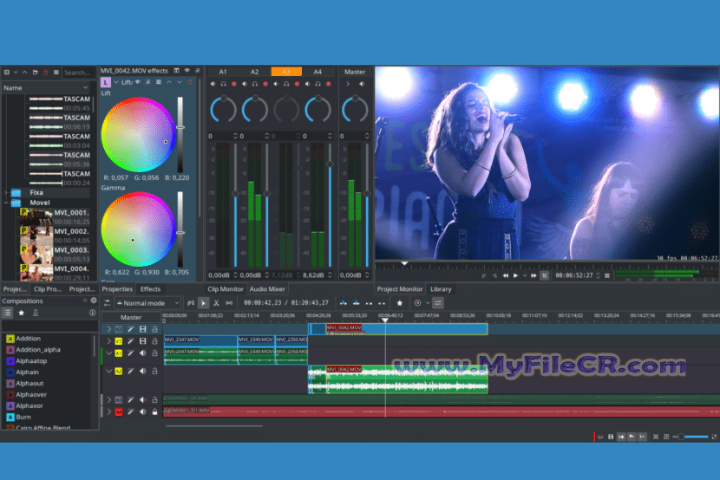Click the project bin Search field
This screenshot has width=720, height=480.
(79, 73)
